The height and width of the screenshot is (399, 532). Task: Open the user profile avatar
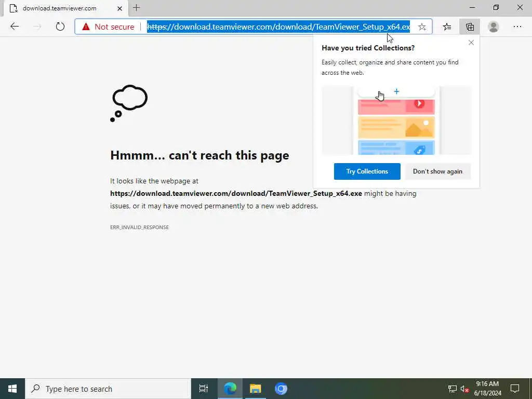point(494,27)
